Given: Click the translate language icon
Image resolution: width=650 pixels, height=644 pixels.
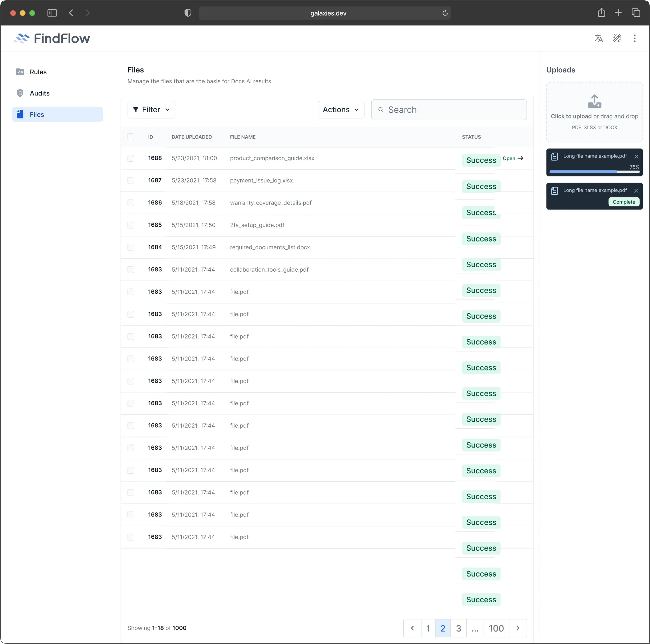Looking at the screenshot, I should (x=598, y=38).
